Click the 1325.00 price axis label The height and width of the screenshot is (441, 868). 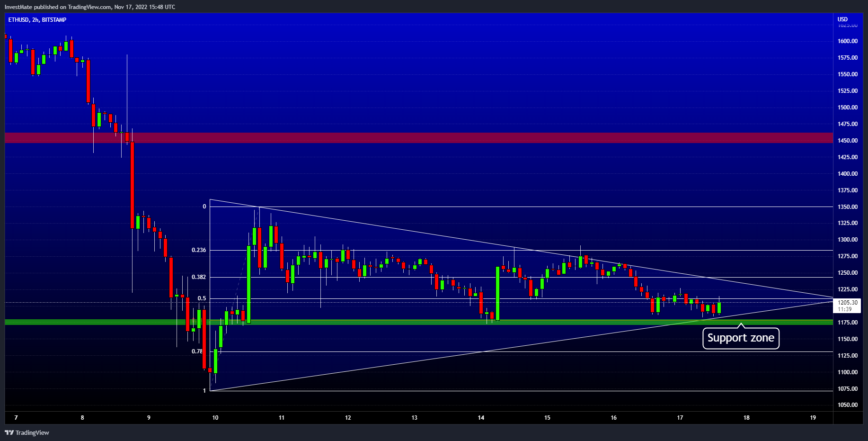pyautogui.click(x=847, y=223)
